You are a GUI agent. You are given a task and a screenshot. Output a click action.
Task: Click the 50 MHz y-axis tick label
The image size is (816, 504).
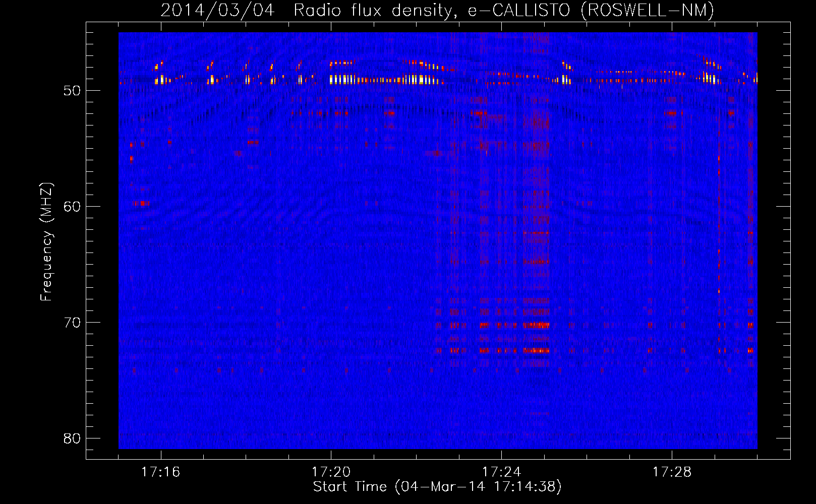coord(72,91)
